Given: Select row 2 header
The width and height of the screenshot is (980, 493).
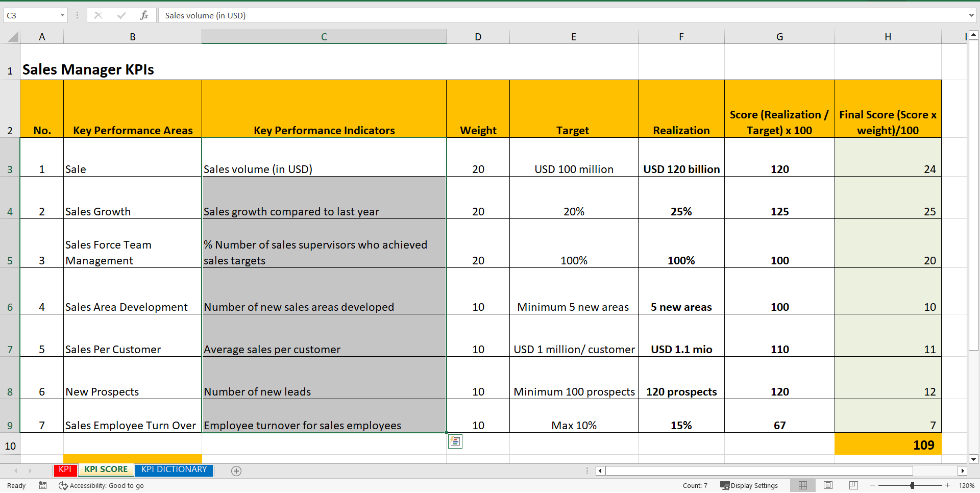Looking at the screenshot, I should (10, 109).
